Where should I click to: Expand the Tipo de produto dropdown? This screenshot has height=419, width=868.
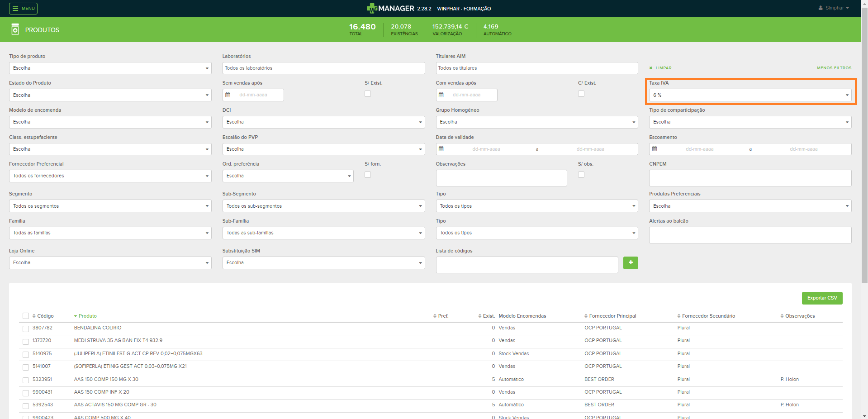[x=110, y=68]
